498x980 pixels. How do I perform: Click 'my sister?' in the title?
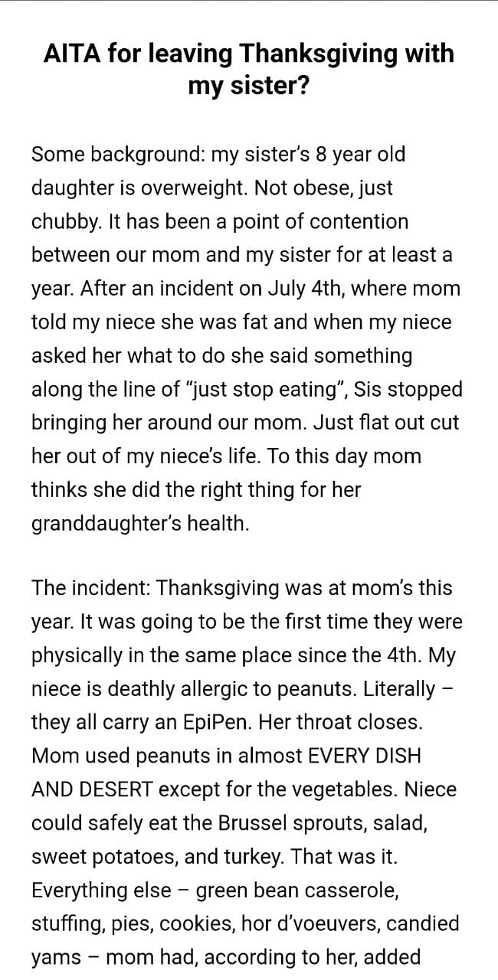coord(248,86)
